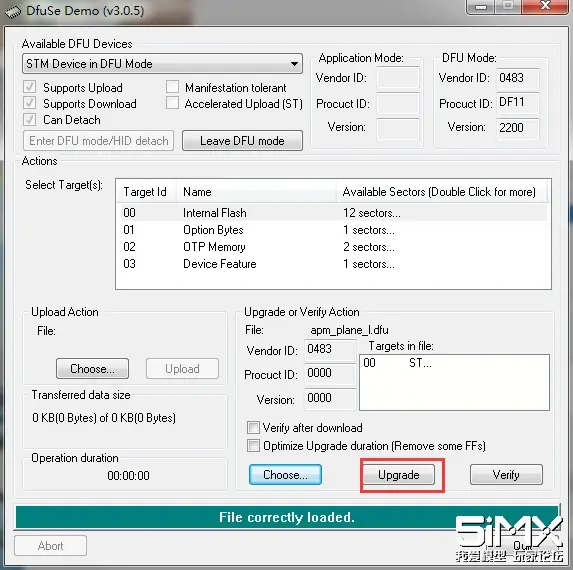The width and height of the screenshot is (573, 570).
Task: Click the Leave DFU mode button
Action: pos(242,141)
